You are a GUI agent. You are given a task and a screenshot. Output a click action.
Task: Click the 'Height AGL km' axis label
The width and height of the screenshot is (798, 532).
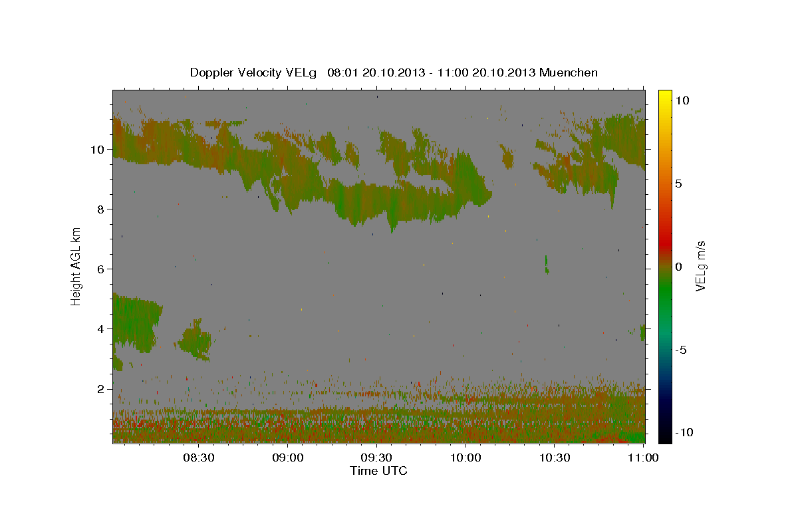tap(76, 265)
